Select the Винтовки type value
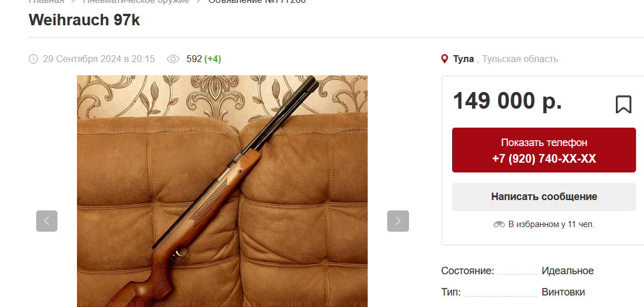This screenshot has width=644, height=307. click(563, 292)
